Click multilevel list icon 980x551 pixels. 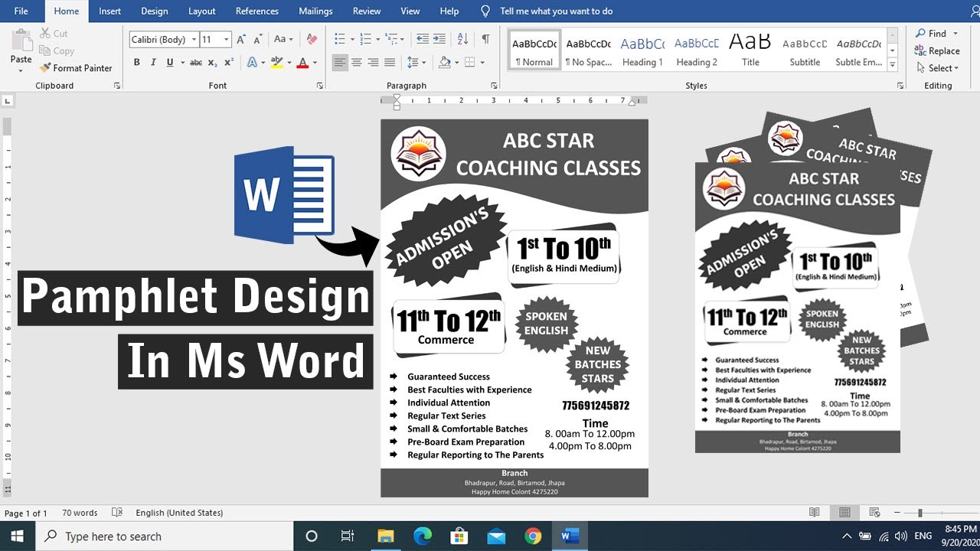pyautogui.click(x=391, y=39)
